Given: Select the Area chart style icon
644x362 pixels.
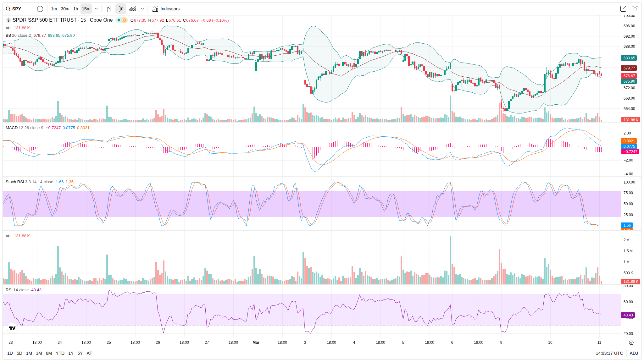Looking at the screenshot, I should (x=133, y=9).
